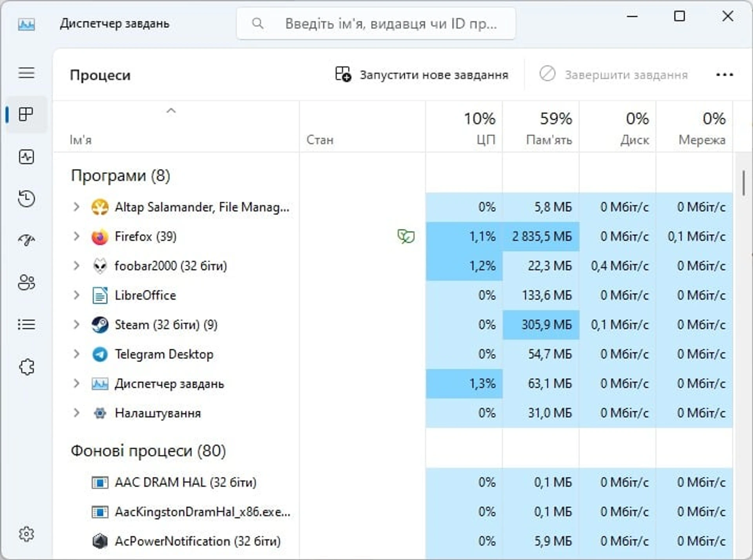Open the Performance sidebar icon
753x560 pixels.
pyautogui.click(x=26, y=157)
